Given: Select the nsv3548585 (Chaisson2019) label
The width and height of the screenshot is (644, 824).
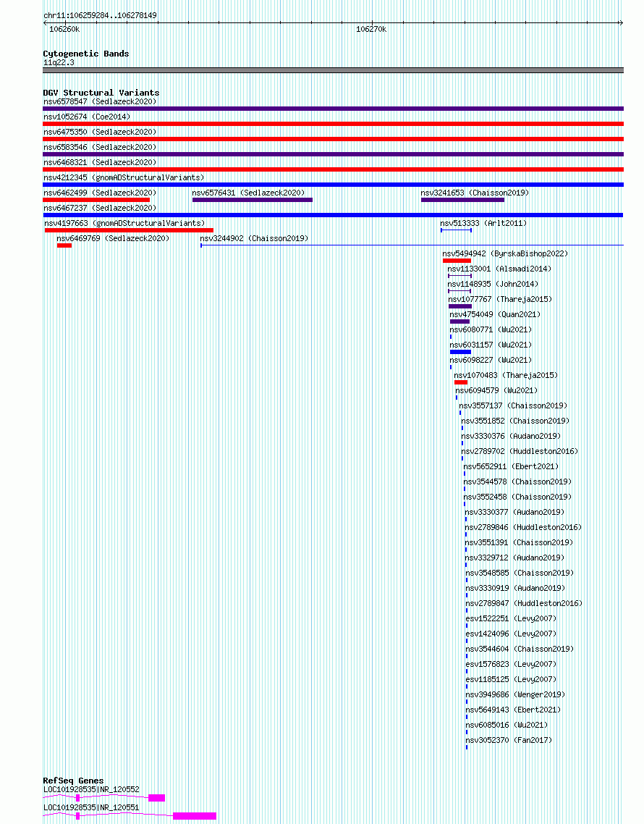Looking at the screenshot, I should (520, 574).
